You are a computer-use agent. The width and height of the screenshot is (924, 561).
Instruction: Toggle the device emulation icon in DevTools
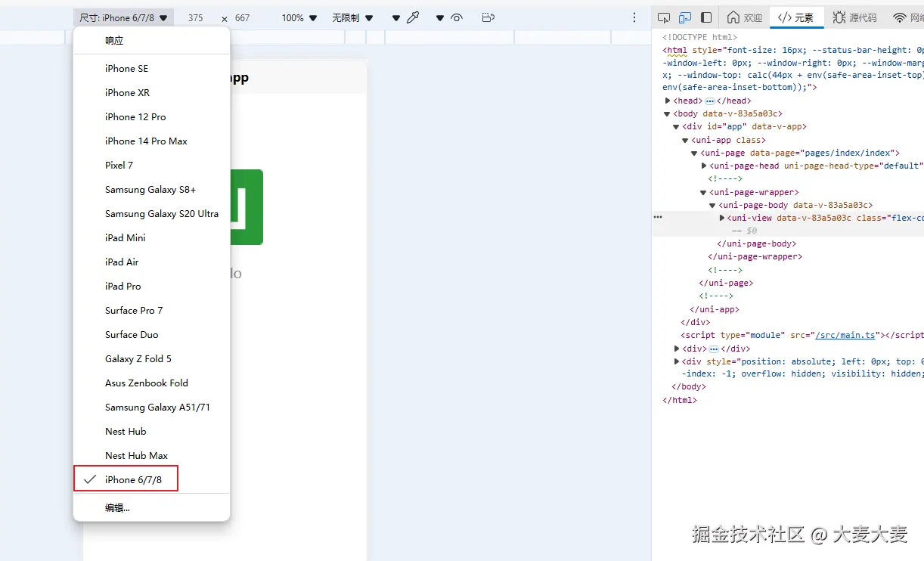[x=685, y=17]
